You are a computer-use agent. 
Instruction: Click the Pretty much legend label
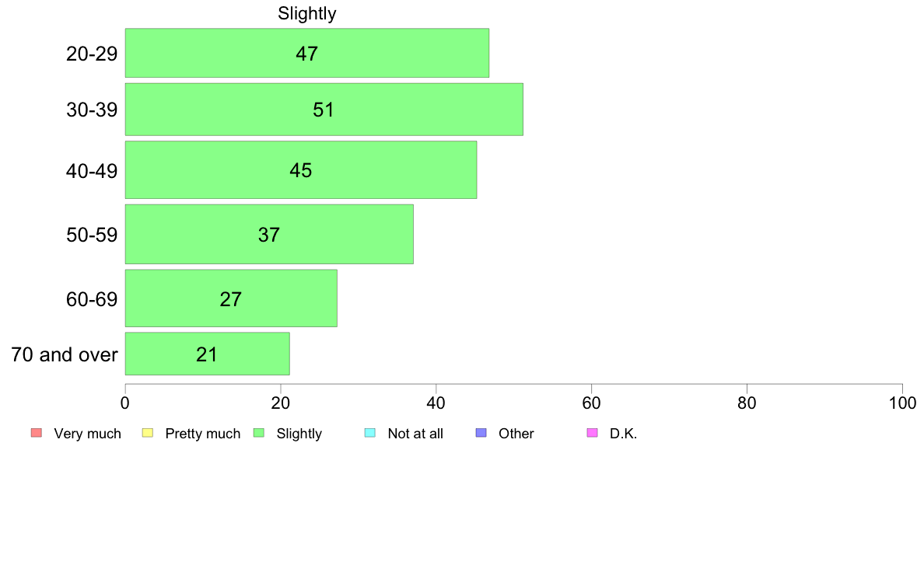(x=203, y=434)
